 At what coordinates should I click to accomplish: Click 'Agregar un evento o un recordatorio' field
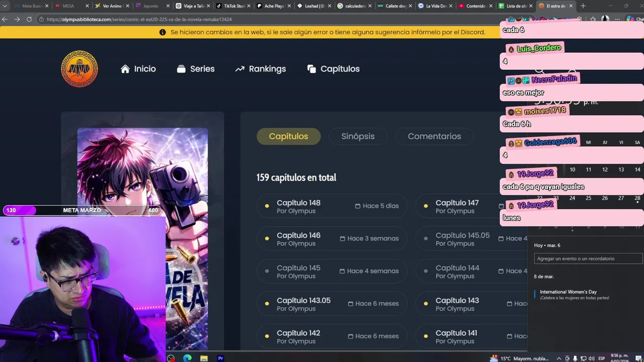[x=588, y=258]
